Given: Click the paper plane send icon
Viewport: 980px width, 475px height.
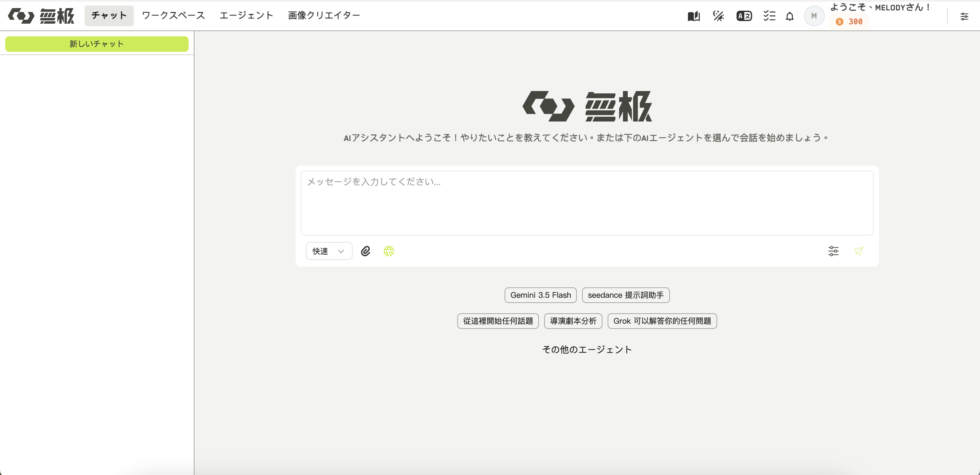Looking at the screenshot, I should pos(858,251).
